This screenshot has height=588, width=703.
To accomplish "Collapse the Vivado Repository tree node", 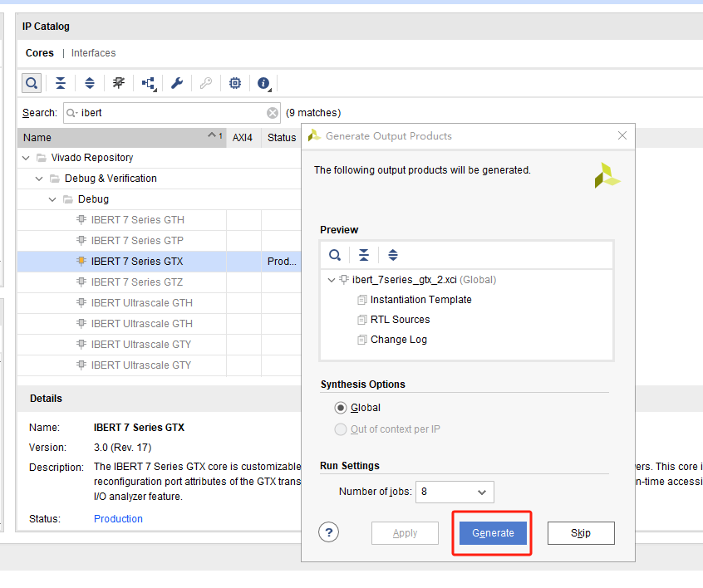I will tap(26, 158).
